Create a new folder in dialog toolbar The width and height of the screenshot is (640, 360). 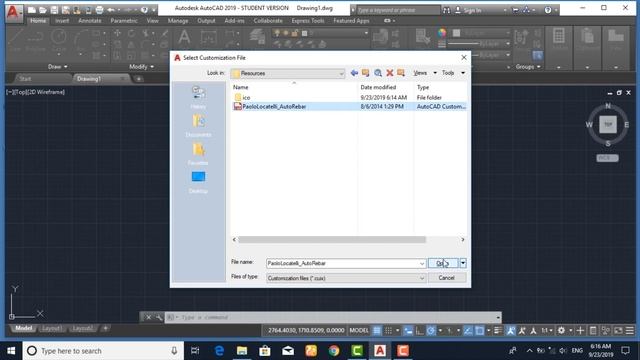(x=401, y=73)
